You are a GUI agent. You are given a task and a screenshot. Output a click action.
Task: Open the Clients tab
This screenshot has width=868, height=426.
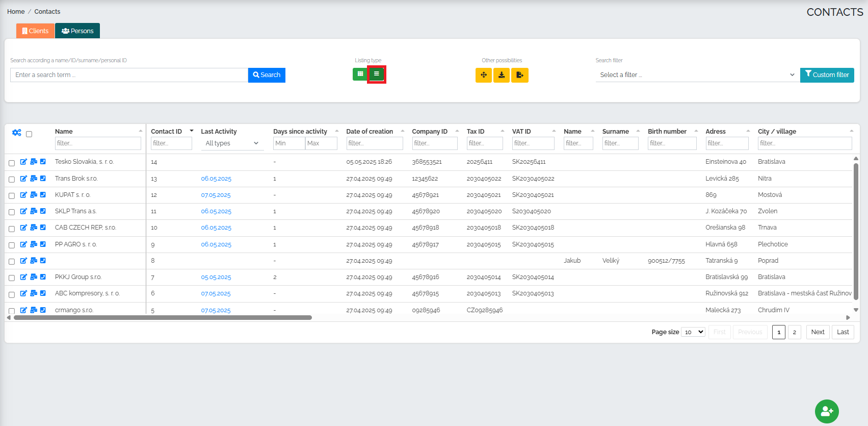click(35, 31)
